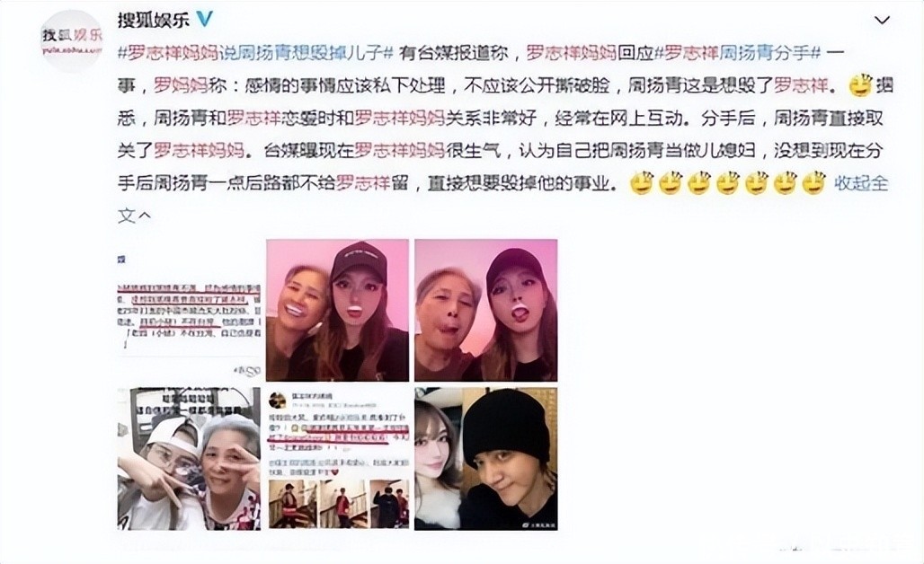Open the text screenshot thumbnail with red underlines
Image resolution: width=924 pixels, height=564 pixels.
coord(189,310)
